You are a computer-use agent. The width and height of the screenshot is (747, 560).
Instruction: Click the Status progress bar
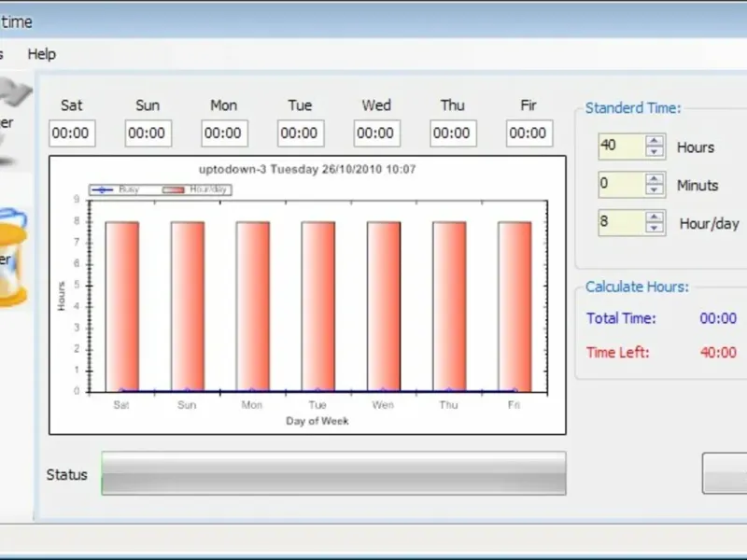click(333, 473)
